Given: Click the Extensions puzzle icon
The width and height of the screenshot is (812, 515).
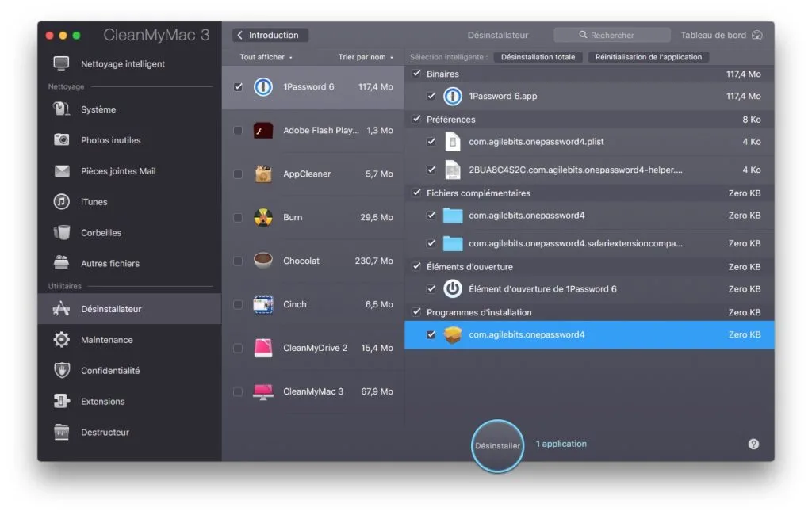Looking at the screenshot, I should (61, 401).
